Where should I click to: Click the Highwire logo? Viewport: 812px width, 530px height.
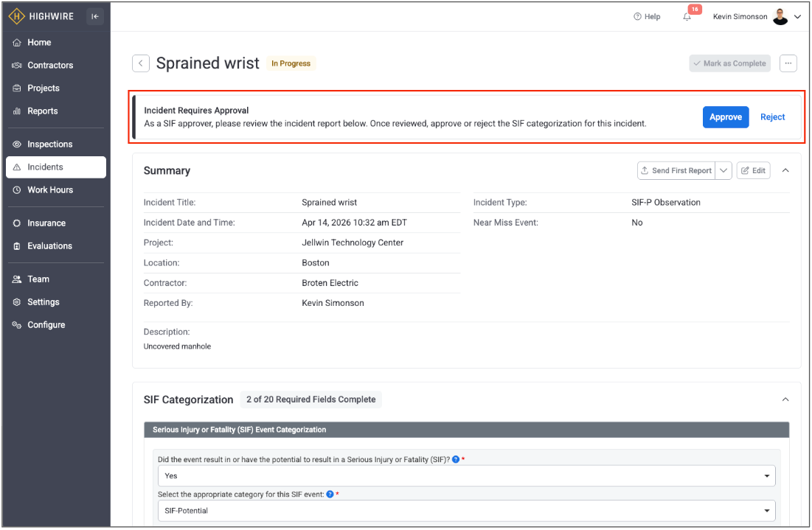(x=41, y=16)
